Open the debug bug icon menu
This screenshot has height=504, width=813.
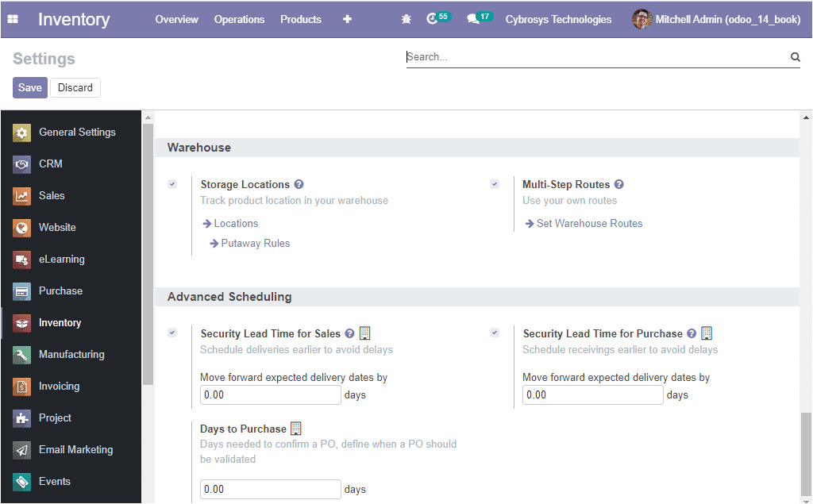[x=406, y=19]
